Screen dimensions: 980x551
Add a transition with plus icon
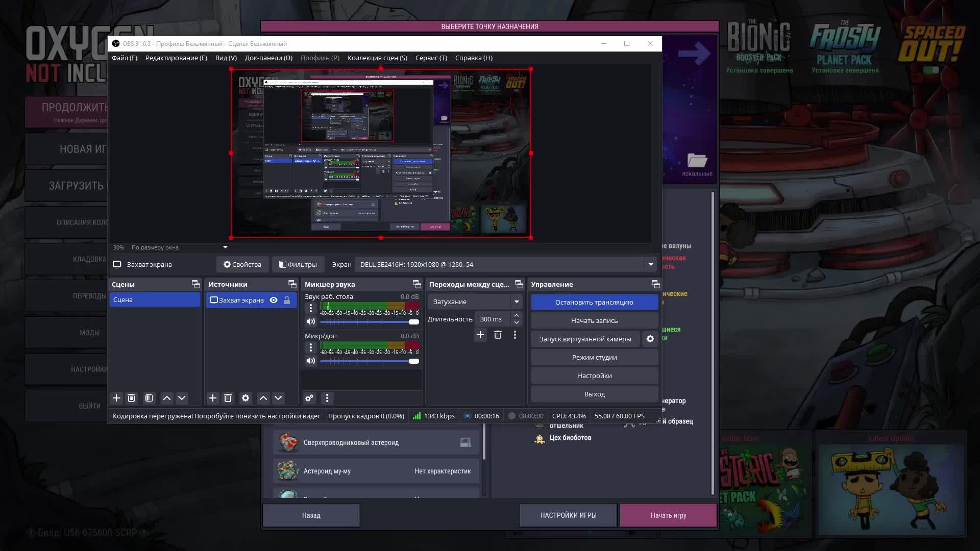point(480,335)
